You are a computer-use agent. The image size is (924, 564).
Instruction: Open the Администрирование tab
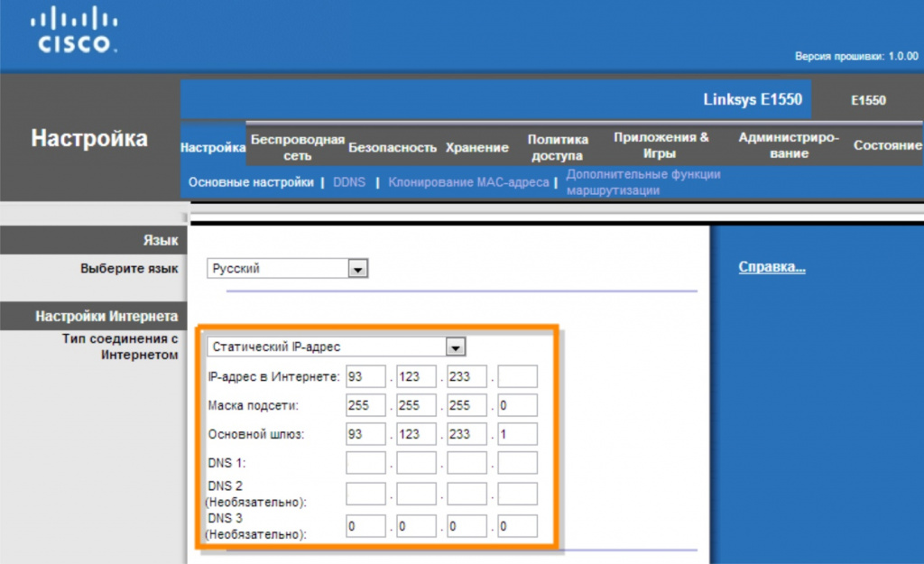[789, 145]
